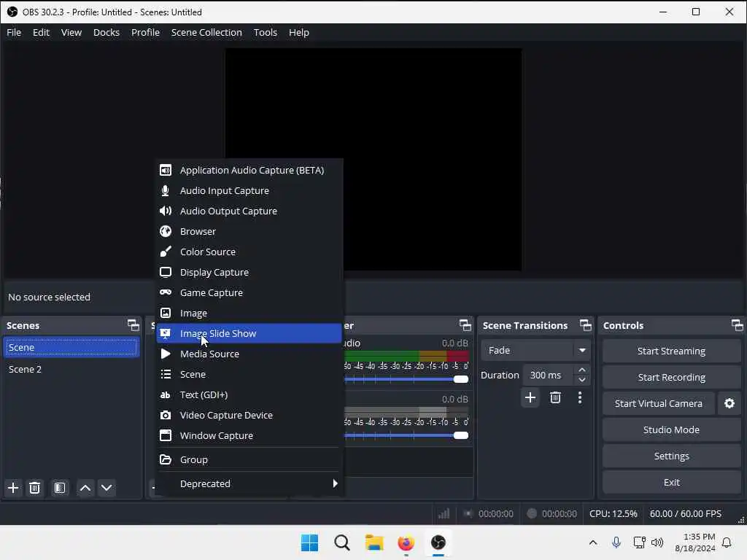The width and height of the screenshot is (747, 560).
Task: Add a Color Source
Action: [x=249, y=252]
